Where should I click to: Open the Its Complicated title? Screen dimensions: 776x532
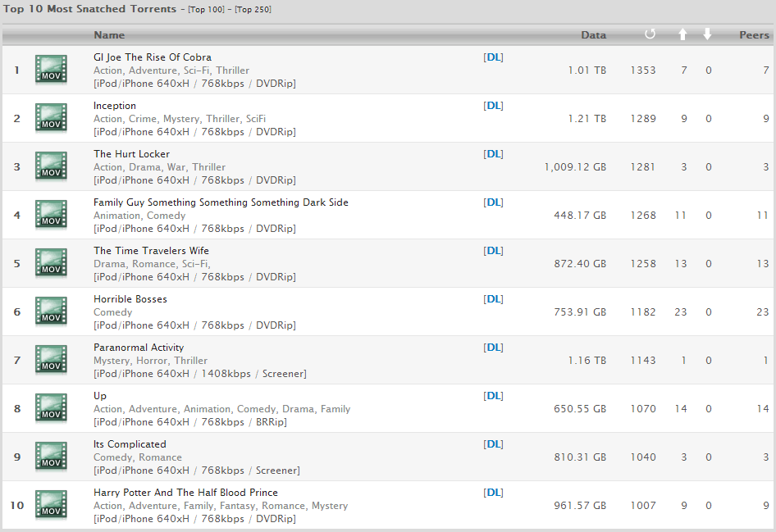pyautogui.click(x=130, y=444)
